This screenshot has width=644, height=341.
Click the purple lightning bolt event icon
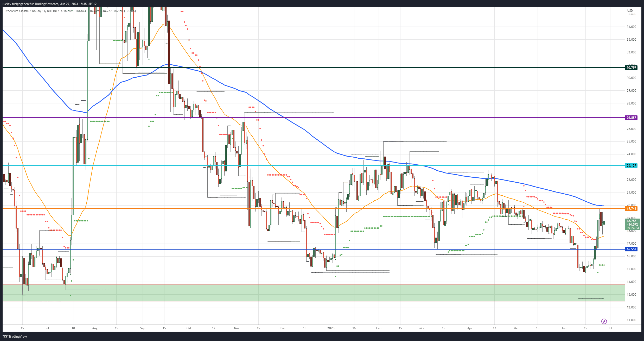(x=604, y=321)
